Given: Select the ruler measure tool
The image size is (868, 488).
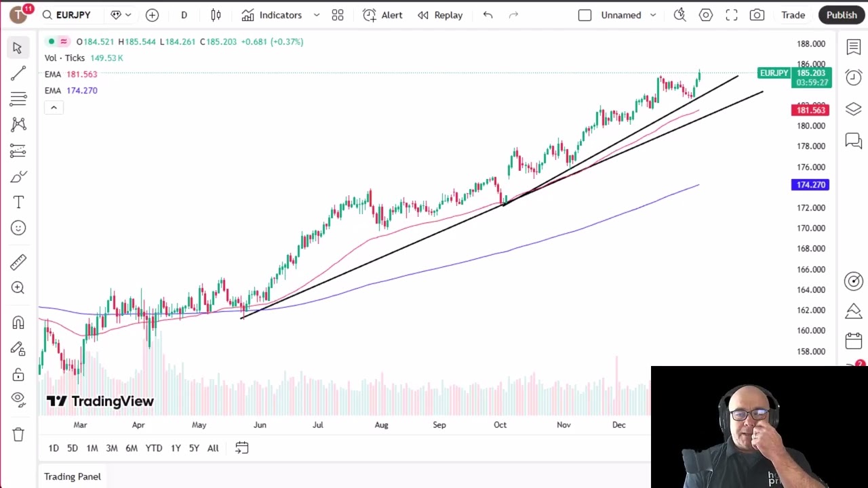Looking at the screenshot, I should click(18, 262).
